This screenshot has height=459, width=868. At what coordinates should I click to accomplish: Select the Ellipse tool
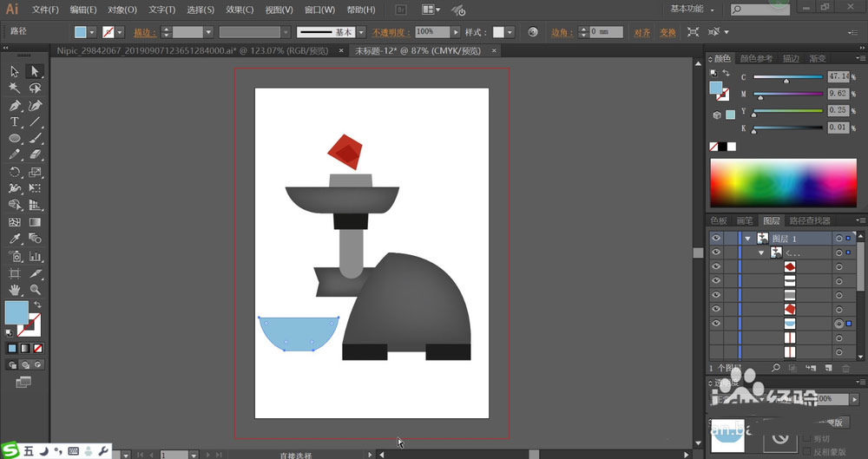pos(15,139)
